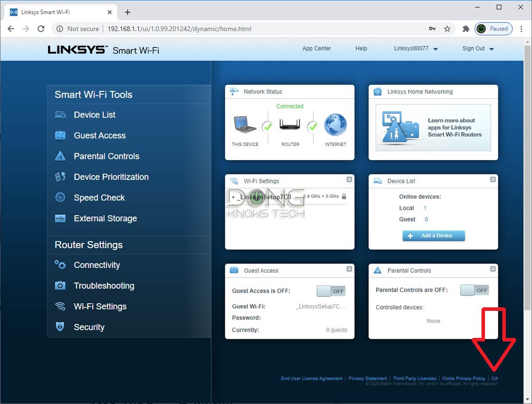Click the Device List sidebar icon

[60, 115]
